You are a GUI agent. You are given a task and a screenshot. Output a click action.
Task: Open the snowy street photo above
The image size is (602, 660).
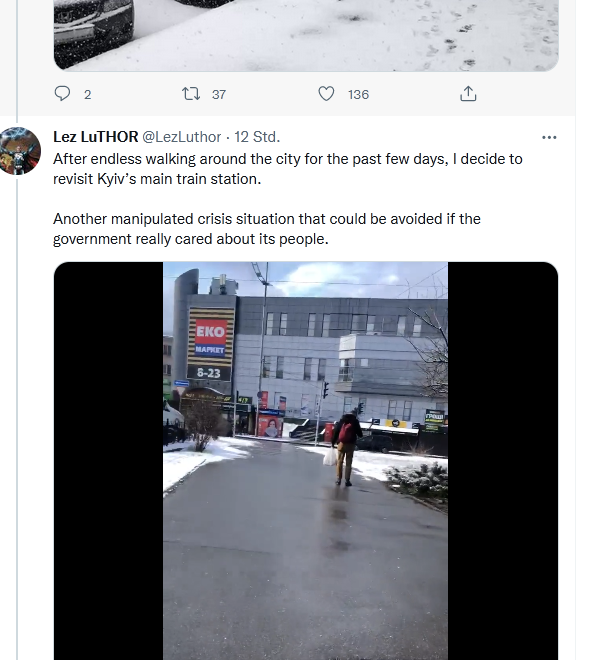point(306,35)
